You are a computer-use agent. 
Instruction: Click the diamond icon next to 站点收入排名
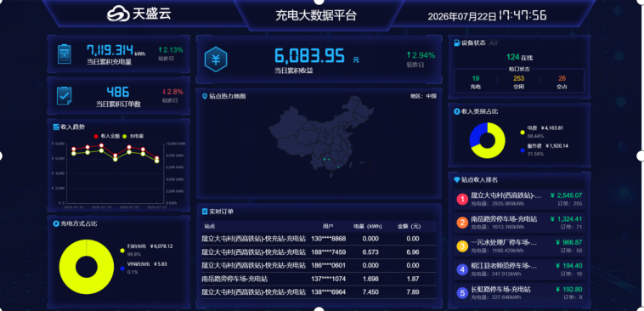(x=457, y=179)
